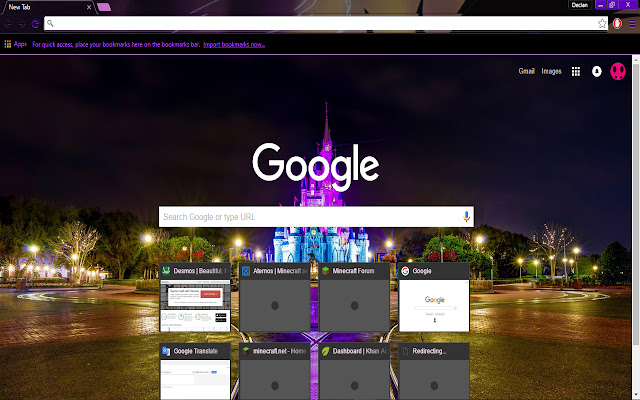640x400 pixels.
Task: Select the New Tab tab
Action: 48,7
